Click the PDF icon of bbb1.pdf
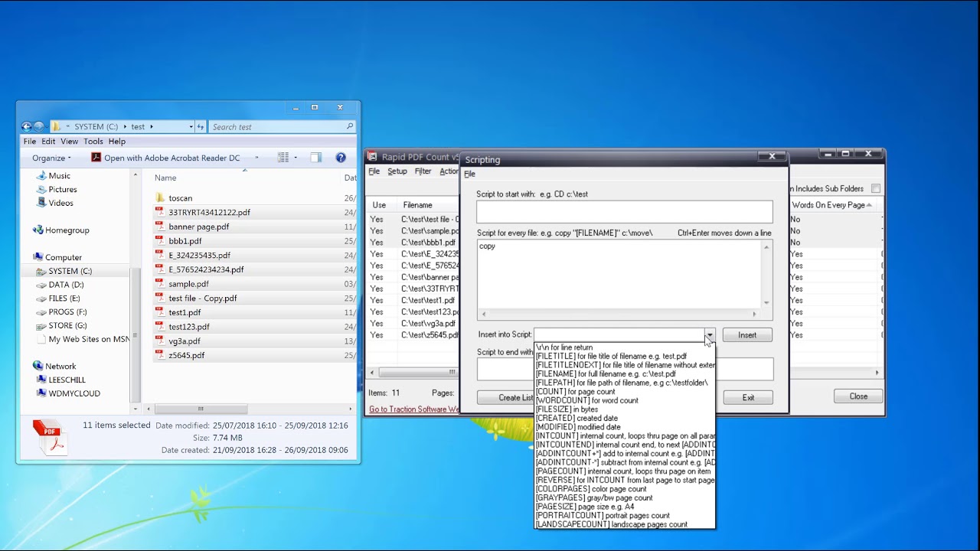Viewport: 980px width, 551px height. point(160,241)
